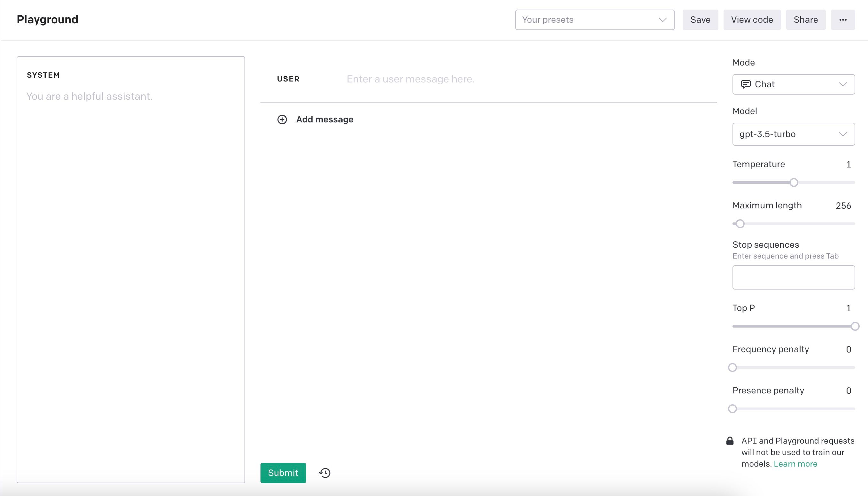
Task: Save the current playground preset
Action: [701, 19]
